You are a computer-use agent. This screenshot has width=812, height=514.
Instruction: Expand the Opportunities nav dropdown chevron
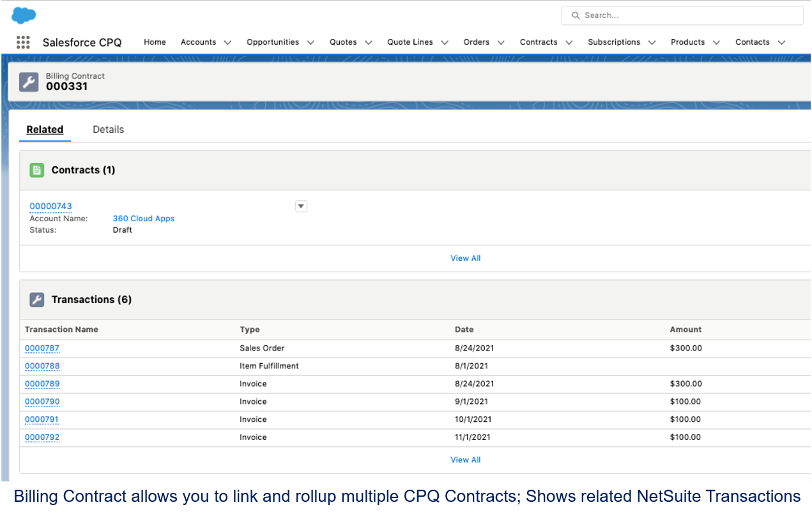[310, 43]
